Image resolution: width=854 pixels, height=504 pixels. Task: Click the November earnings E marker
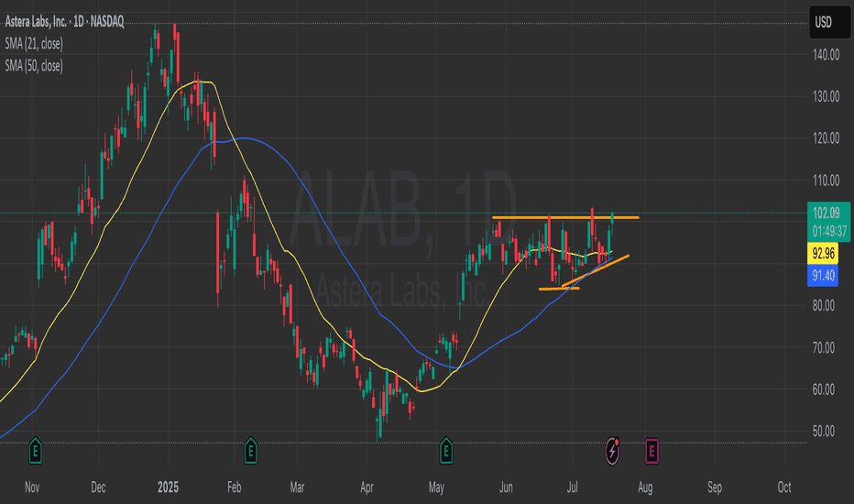point(36,451)
